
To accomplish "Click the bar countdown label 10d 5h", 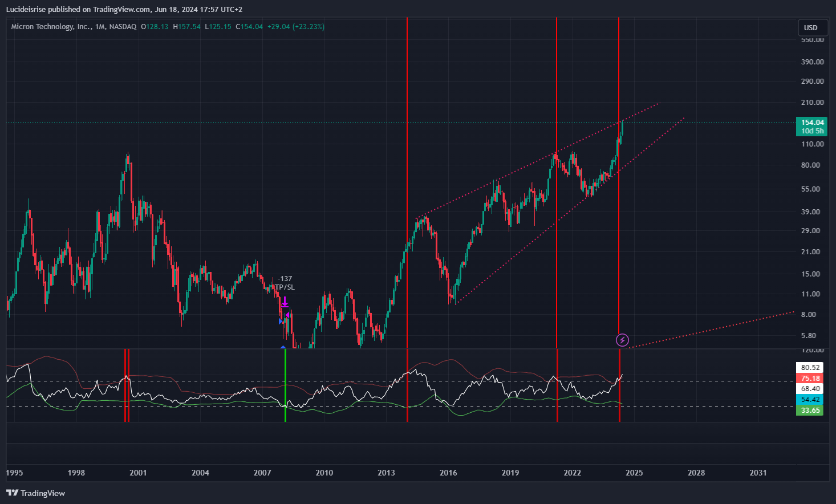I will [x=812, y=131].
